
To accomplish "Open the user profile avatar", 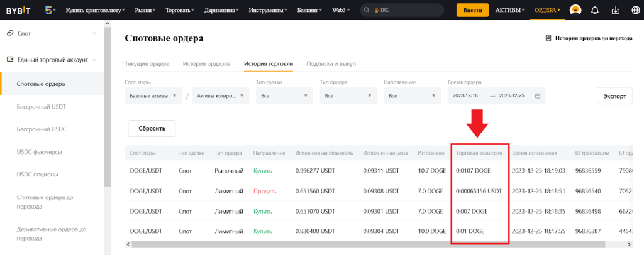I will (x=575, y=10).
